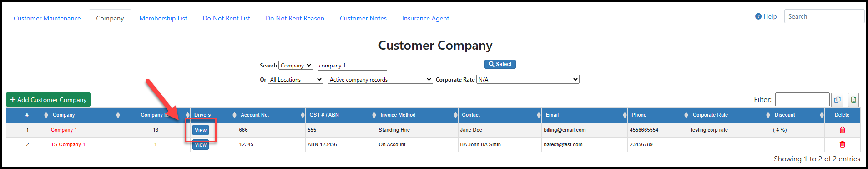Sort table by Phone column arrows
The height and width of the screenshot is (169, 868).
click(x=686, y=115)
